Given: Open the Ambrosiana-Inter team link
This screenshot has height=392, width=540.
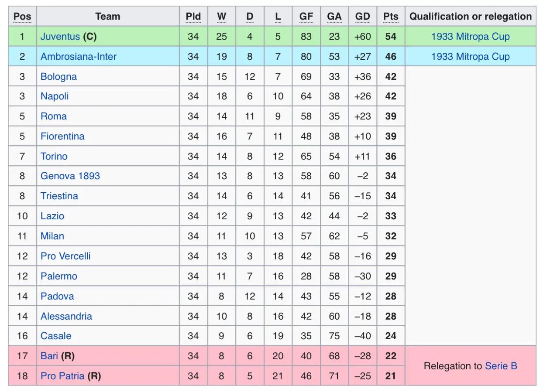Looking at the screenshot, I should click(x=79, y=57).
